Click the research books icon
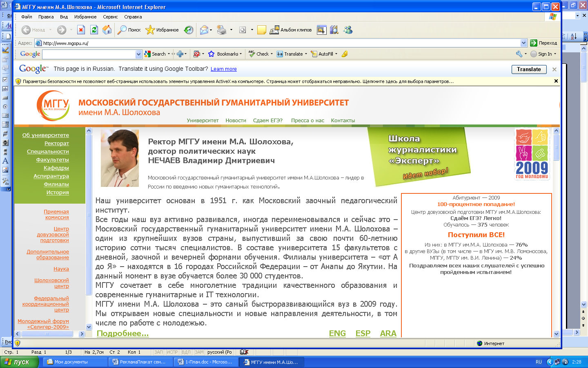The image size is (588, 368). point(334,30)
